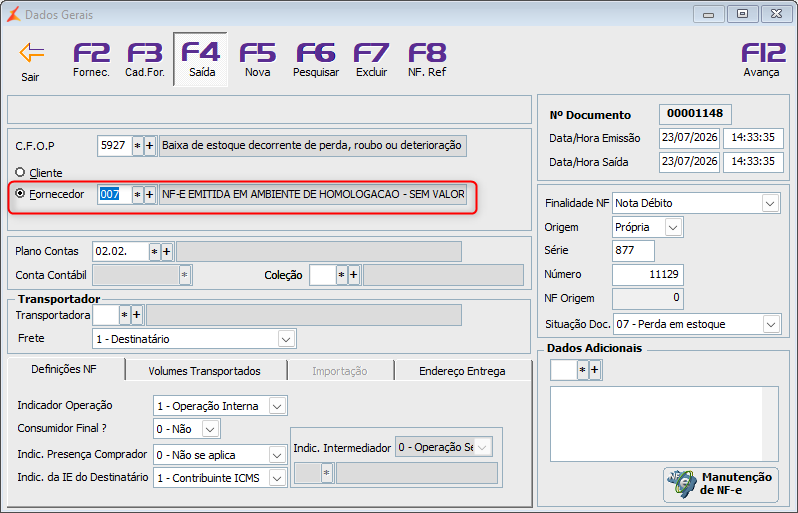
Task: Toggle the F4 Saída mode button
Action: pyautogui.click(x=201, y=60)
